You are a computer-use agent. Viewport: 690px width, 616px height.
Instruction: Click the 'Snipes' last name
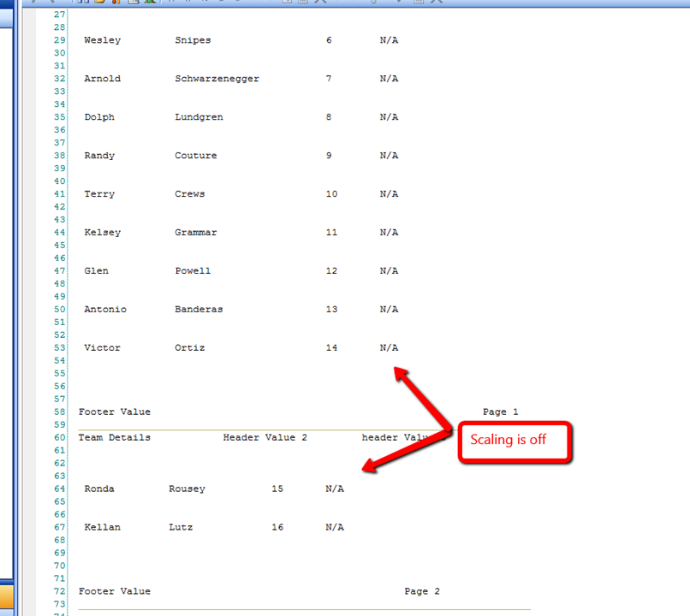(x=193, y=40)
